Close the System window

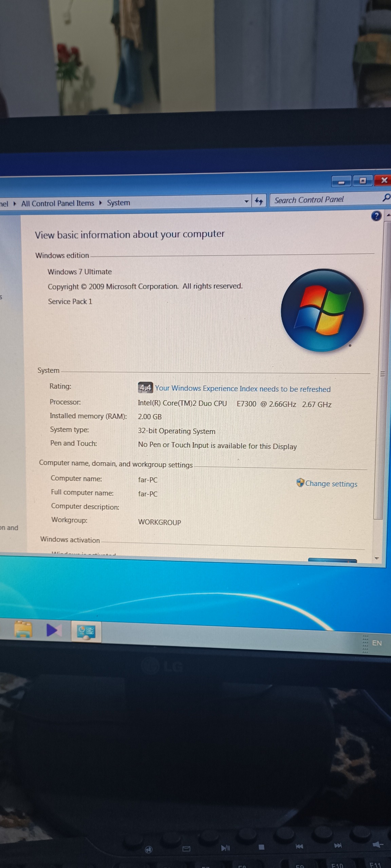click(x=384, y=180)
